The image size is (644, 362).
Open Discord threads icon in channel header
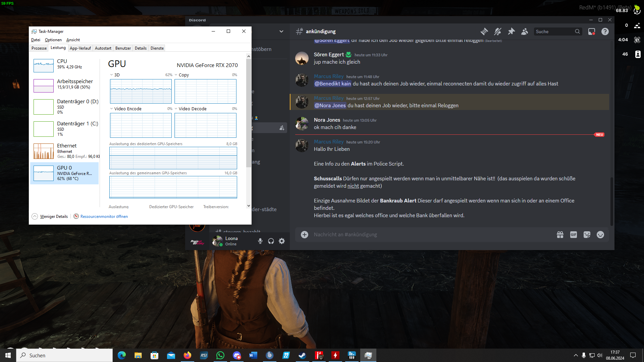(x=484, y=32)
